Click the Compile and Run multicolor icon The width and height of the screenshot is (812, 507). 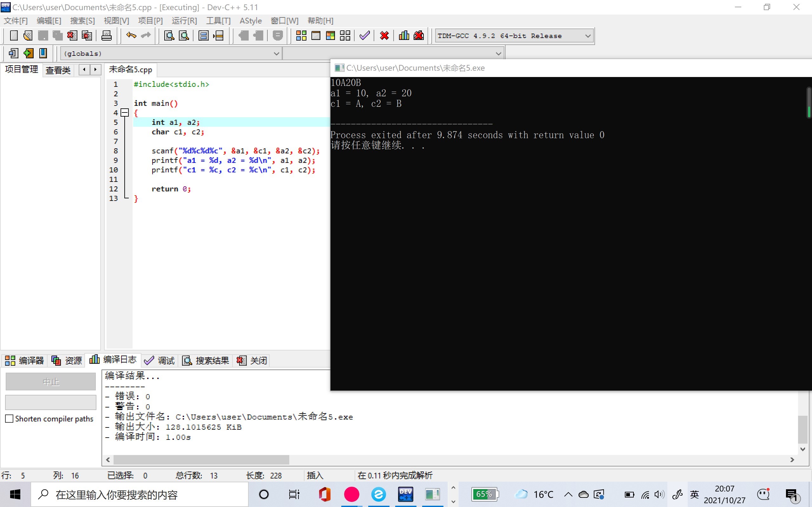pos(330,35)
